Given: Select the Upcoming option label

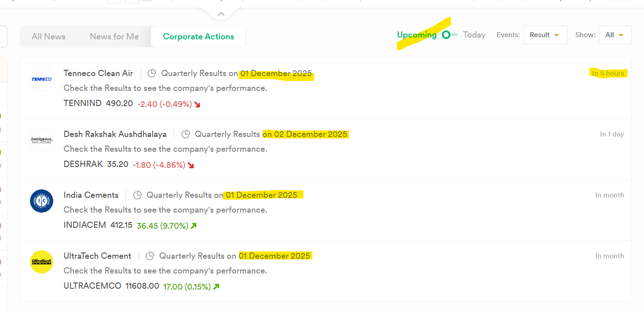Looking at the screenshot, I should (x=417, y=35).
